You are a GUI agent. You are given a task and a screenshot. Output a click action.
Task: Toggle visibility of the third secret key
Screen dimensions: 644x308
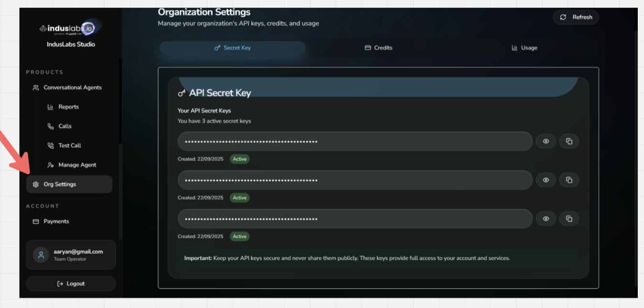coord(545,219)
